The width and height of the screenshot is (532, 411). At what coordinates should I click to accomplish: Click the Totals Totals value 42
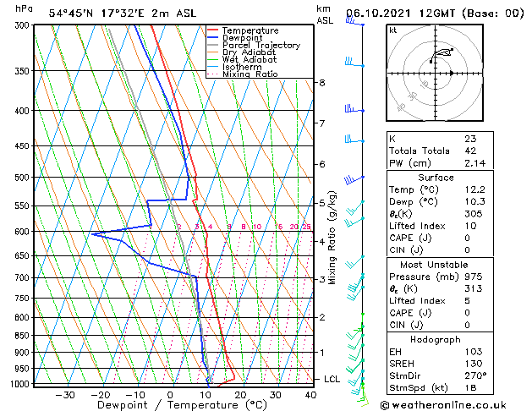pyautogui.click(x=470, y=151)
